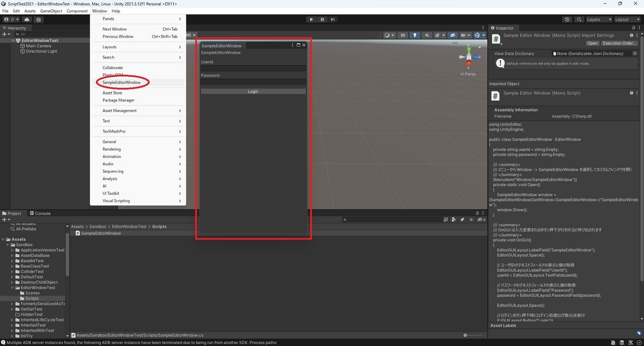Click the Step frame button
The width and height of the screenshot is (644, 346).
tap(333, 19)
